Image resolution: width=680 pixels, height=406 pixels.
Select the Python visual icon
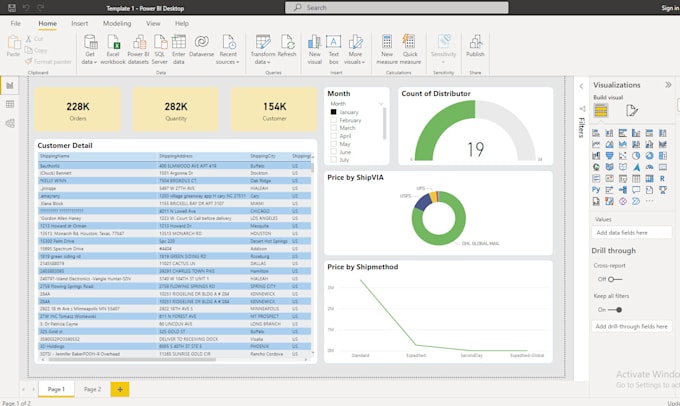point(596,190)
